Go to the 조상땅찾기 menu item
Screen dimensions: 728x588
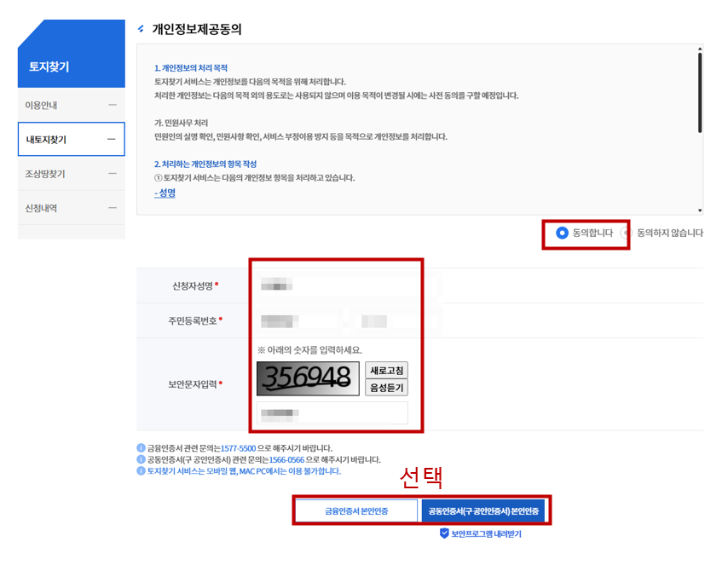click(45, 174)
